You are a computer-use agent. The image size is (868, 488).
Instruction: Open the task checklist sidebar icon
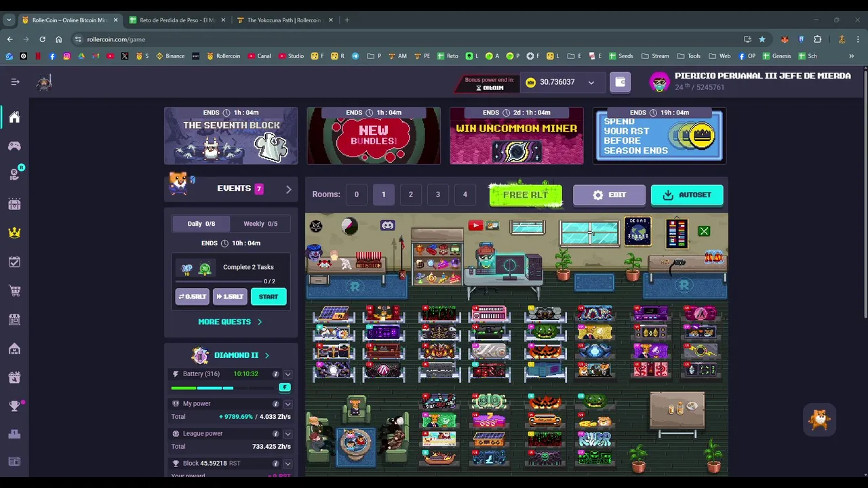[14, 262]
